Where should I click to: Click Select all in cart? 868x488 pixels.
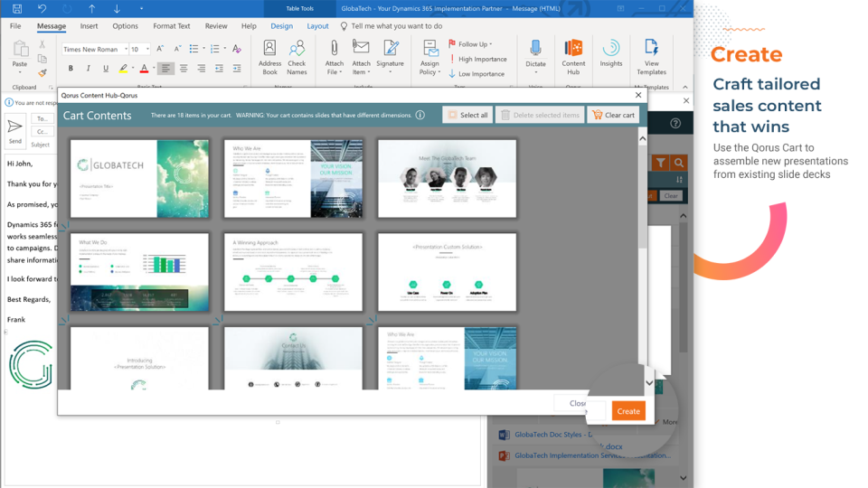click(467, 115)
